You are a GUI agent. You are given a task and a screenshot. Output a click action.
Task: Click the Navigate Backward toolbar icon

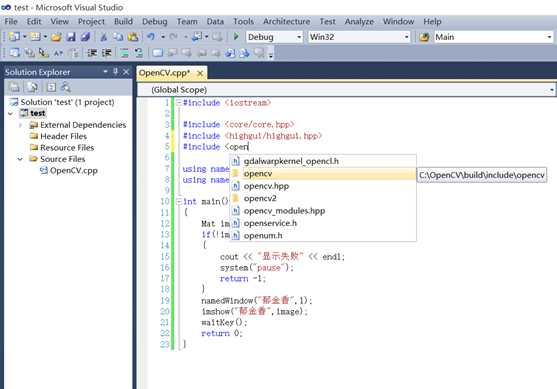tap(197, 37)
